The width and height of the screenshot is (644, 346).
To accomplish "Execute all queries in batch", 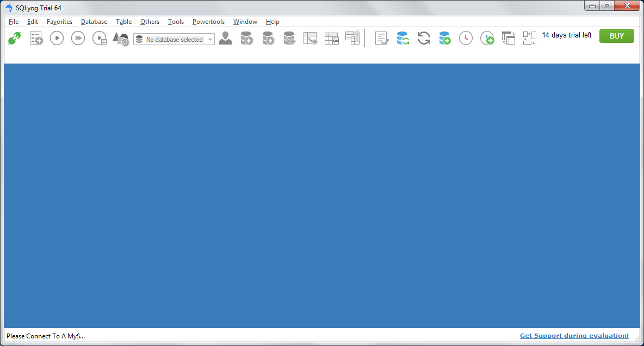I will point(78,38).
